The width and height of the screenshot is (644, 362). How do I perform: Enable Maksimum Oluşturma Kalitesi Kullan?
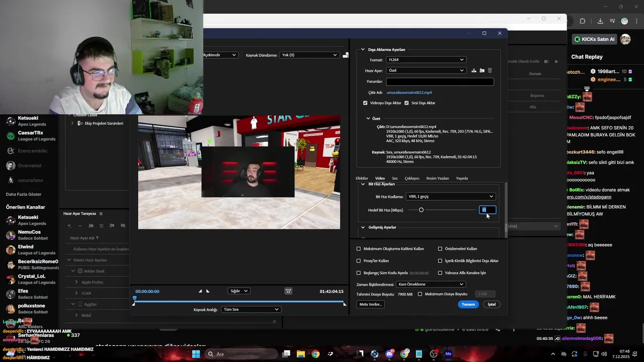pyautogui.click(x=359, y=249)
